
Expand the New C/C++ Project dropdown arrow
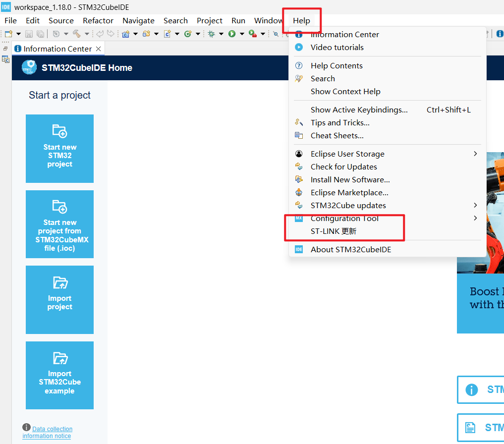point(135,34)
